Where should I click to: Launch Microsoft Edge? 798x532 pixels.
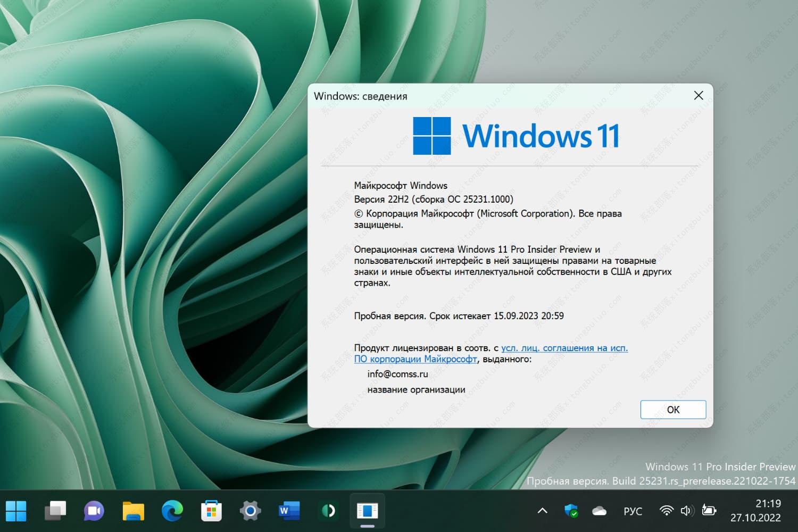pos(172,510)
